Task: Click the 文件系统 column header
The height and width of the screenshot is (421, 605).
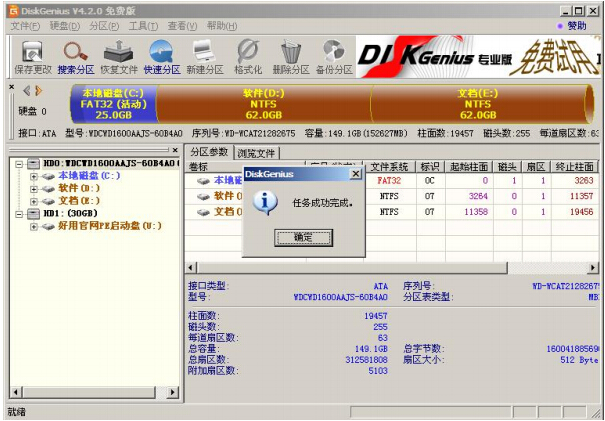Action: (389, 167)
